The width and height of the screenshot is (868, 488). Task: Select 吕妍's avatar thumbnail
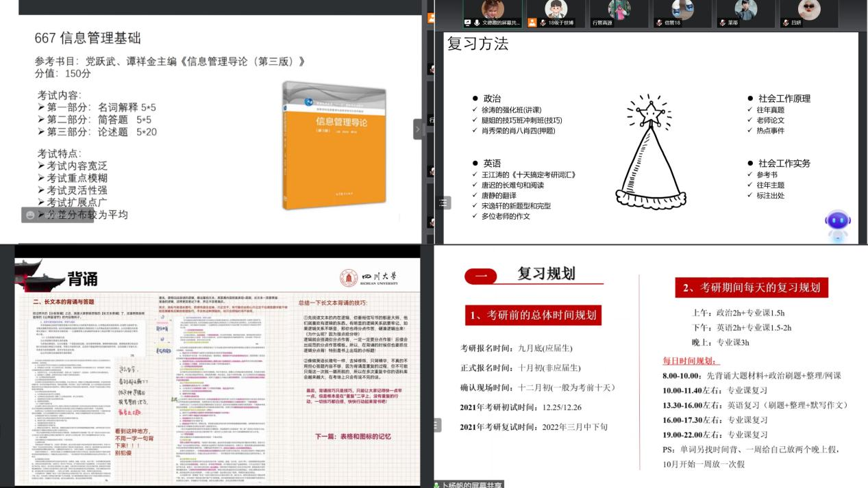(809, 10)
